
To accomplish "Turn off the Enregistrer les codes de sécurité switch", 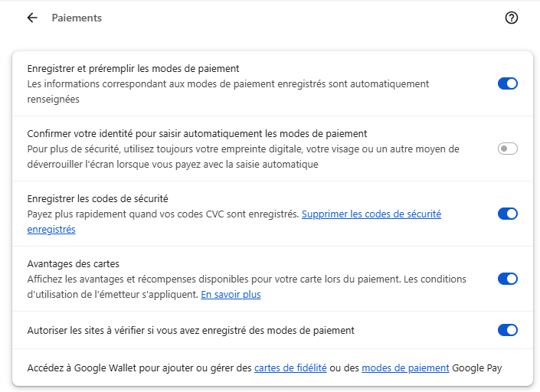I will 507,214.
